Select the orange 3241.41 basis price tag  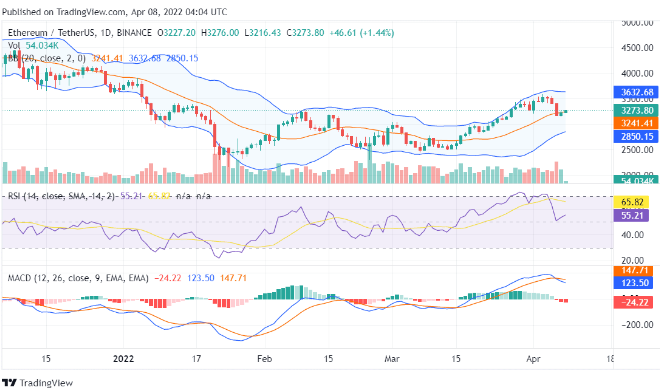(636, 123)
